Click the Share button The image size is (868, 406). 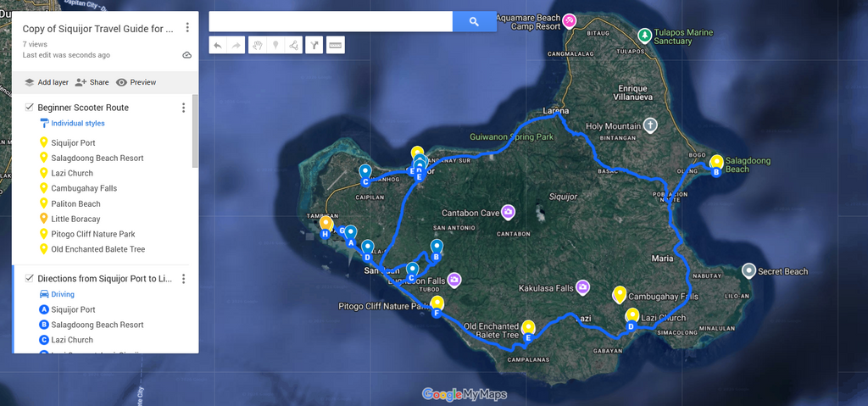(x=92, y=82)
